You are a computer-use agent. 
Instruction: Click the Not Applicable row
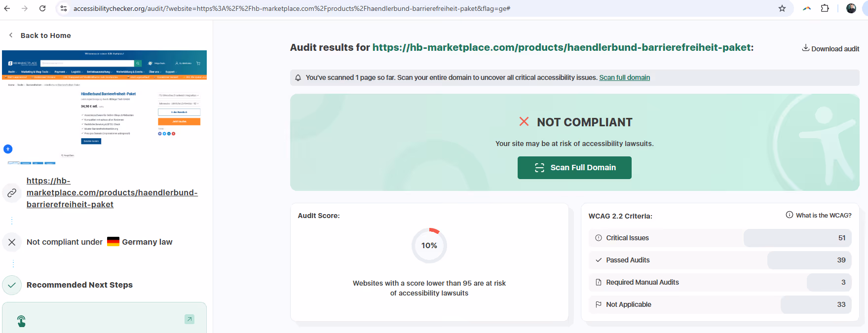pos(720,304)
